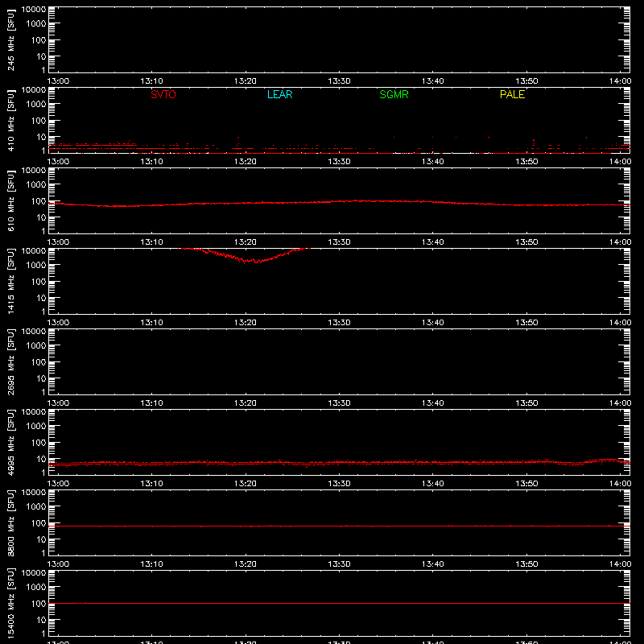Screen dimensions: 644x644
Task: Click the 100 y-axis label of 8800 MHz plot
Action: [x=39, y=523]
